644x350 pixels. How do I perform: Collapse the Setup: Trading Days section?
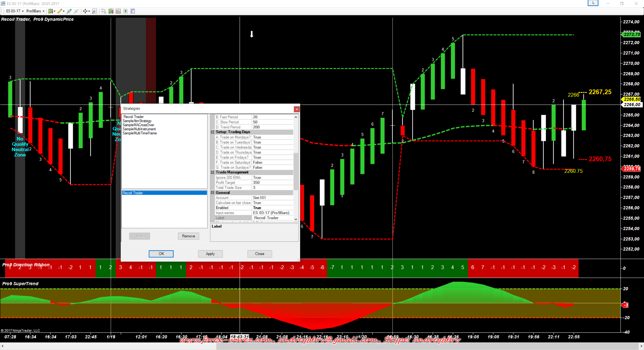click(x=213, y=132)
